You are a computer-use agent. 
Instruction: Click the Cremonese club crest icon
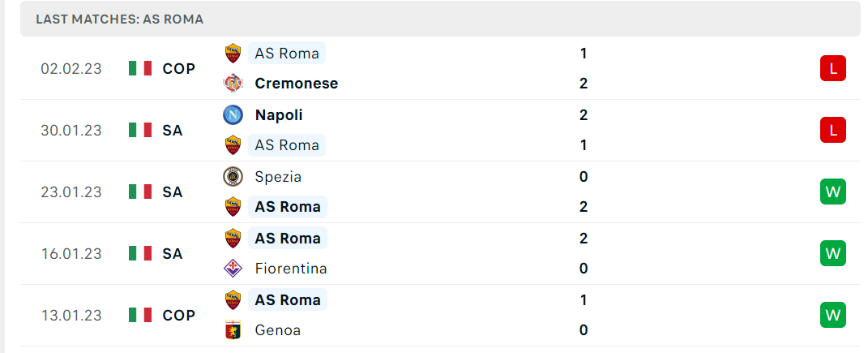tap(233, 83)
